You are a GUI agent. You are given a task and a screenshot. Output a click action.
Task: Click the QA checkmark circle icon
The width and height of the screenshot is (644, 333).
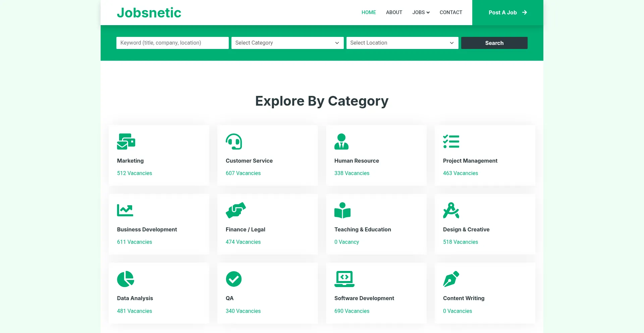(x=234, y=279)
